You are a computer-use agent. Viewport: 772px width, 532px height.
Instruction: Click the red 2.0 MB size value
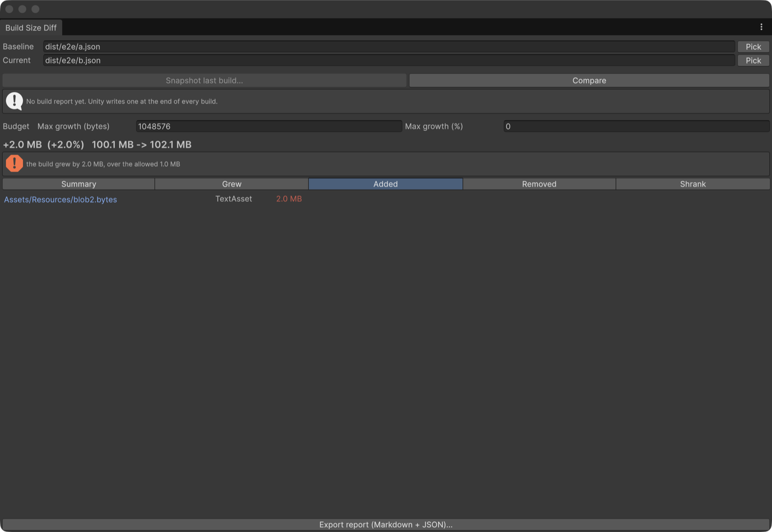click(x=289, y=199)
